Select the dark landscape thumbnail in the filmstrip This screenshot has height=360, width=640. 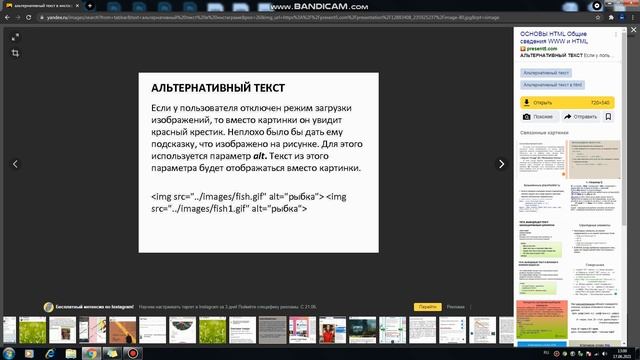point(362,330)
